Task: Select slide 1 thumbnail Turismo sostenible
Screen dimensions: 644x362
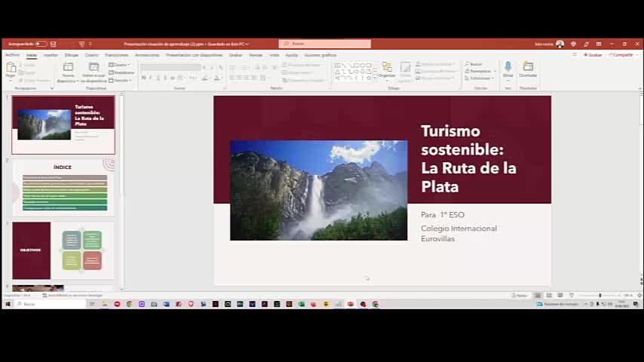Action: (x=63, y=125)
